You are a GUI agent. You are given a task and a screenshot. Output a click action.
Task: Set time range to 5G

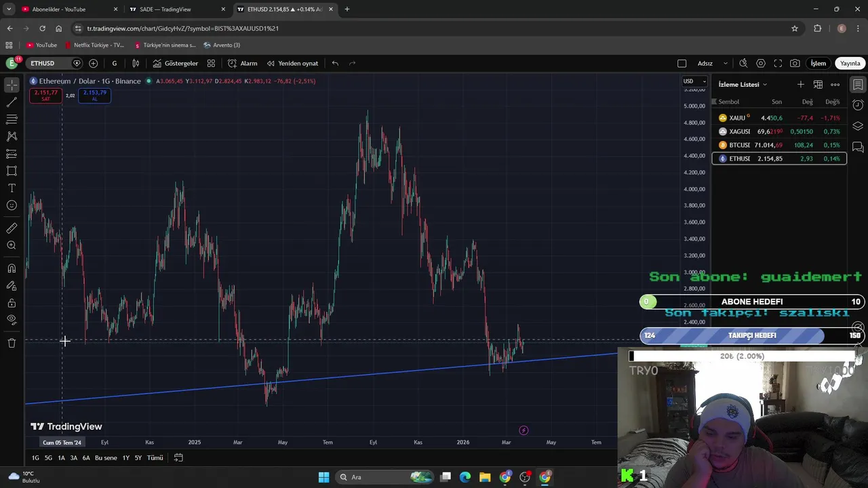[x=48, y=458]
